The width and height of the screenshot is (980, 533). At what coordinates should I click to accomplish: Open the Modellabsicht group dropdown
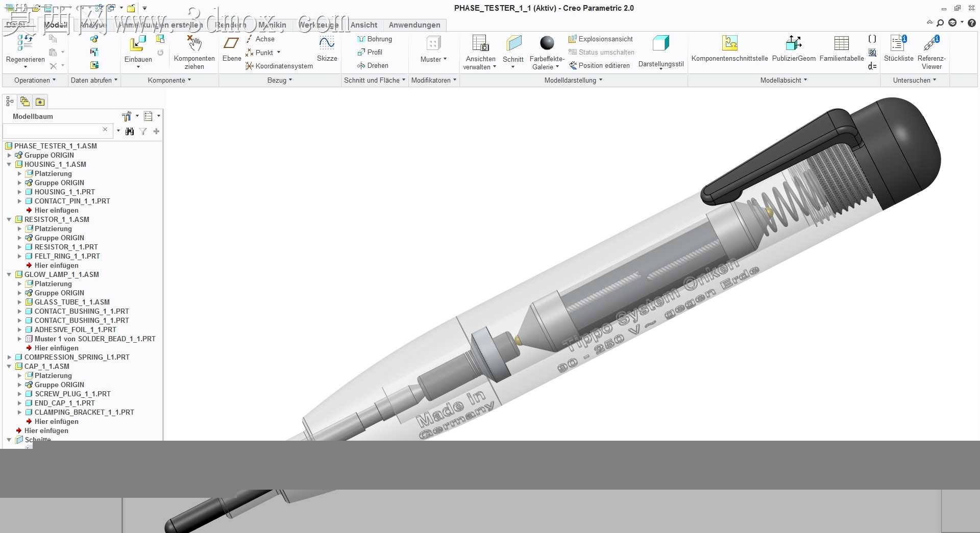(783, 80)
